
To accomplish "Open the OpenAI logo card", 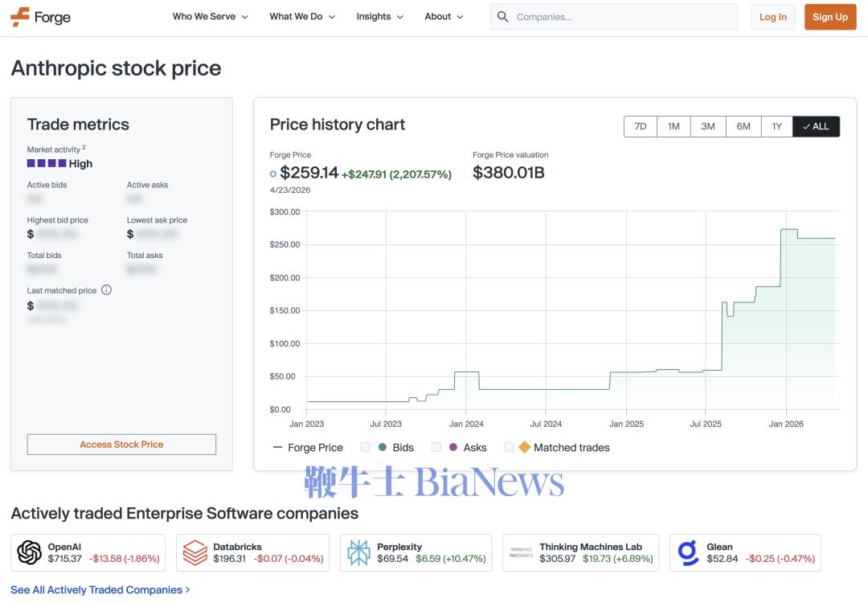I will 30,552.
